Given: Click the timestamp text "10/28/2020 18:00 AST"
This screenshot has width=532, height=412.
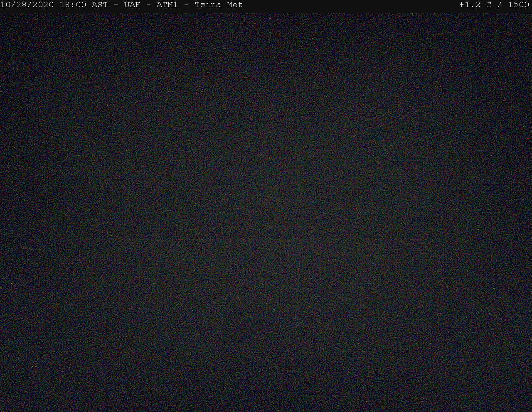Looking at the screenshot, I should [x=54, y=5].
